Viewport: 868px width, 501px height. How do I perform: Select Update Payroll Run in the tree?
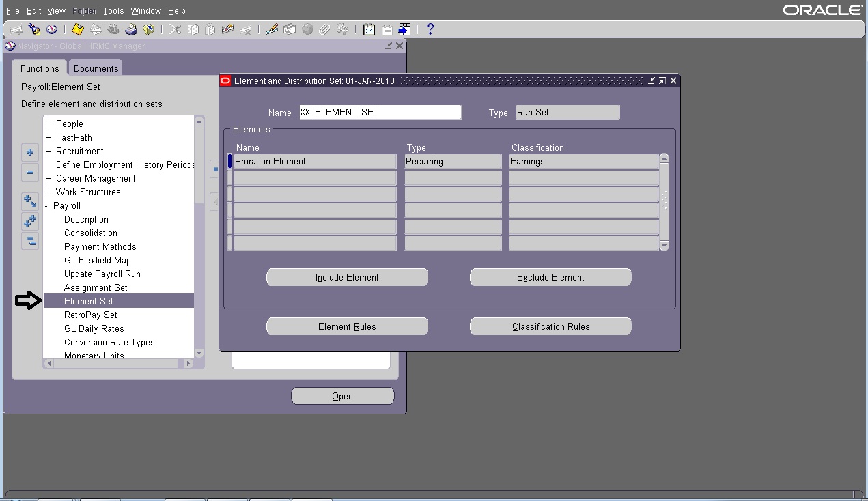102,274
